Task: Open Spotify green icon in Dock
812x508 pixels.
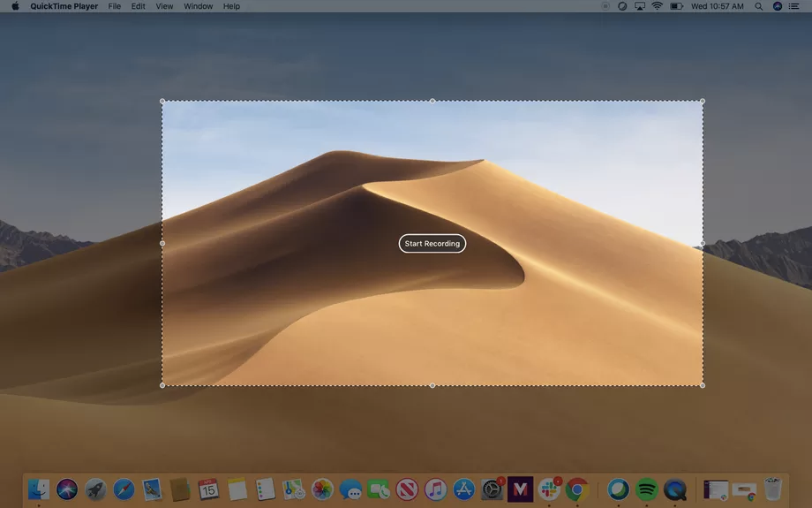Action: [646, 489]
